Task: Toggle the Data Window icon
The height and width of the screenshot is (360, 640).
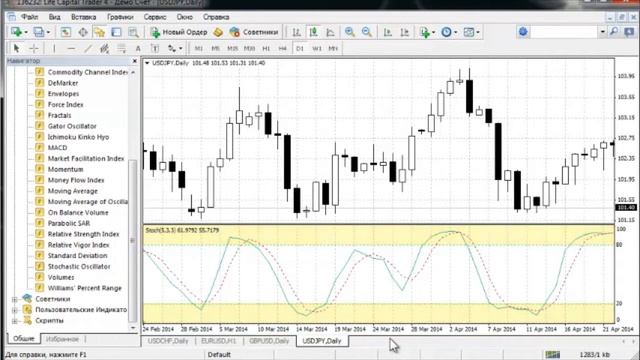Action: (83, 32)
